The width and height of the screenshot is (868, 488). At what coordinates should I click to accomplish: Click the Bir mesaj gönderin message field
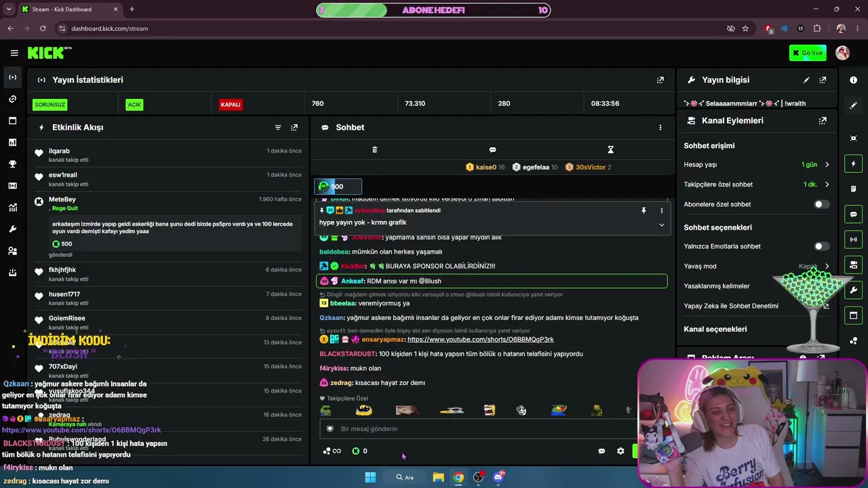click(477, 429)
